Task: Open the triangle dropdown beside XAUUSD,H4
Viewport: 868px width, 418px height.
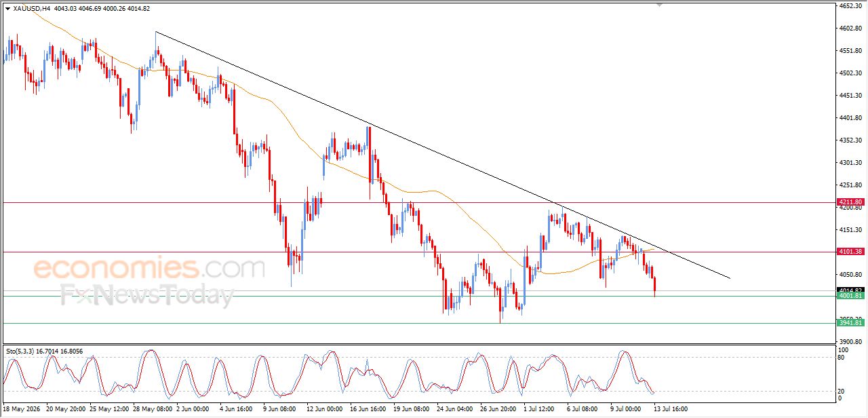Action: (x=7, y=9)
